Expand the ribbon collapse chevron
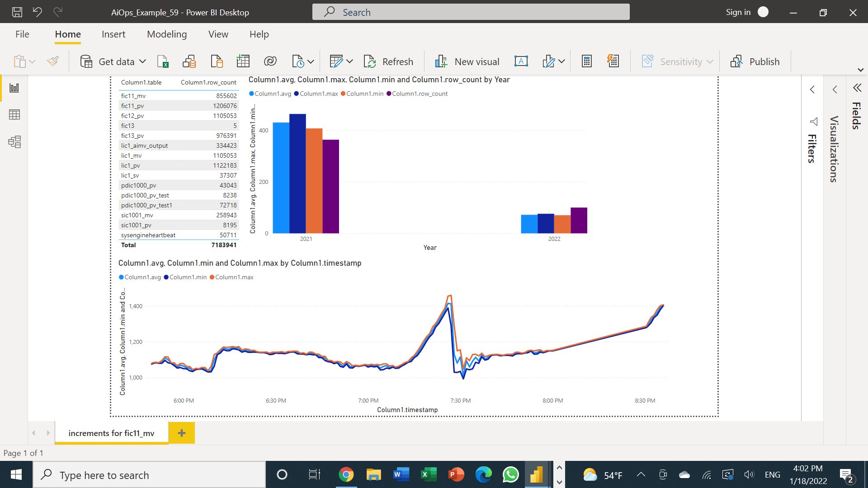Viewport: 868px width, 488px height. click(861, 70)
